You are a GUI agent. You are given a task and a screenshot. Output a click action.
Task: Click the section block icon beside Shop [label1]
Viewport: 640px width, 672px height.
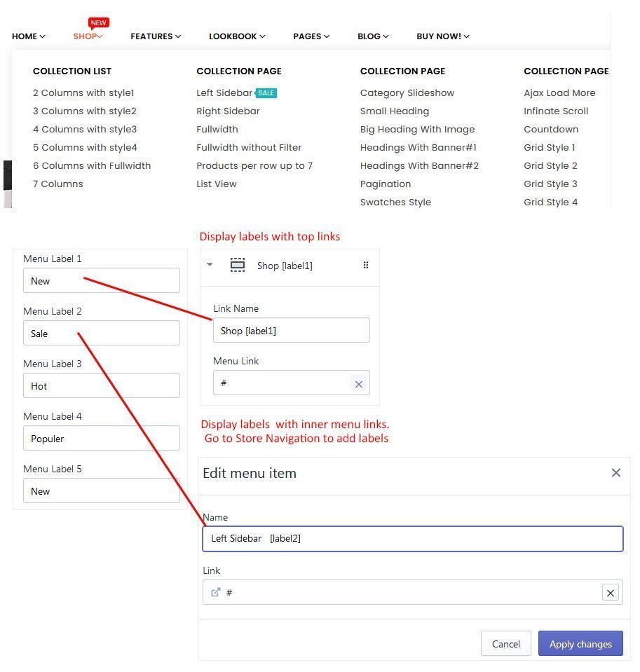coord(238,265)
